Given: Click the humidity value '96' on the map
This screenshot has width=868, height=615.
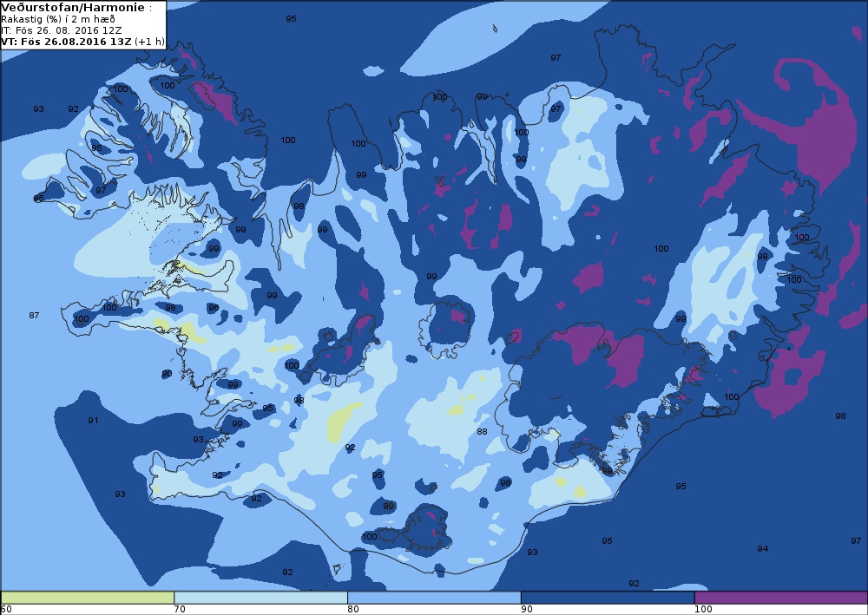Looking at the screenshot, I should point(214,307).
